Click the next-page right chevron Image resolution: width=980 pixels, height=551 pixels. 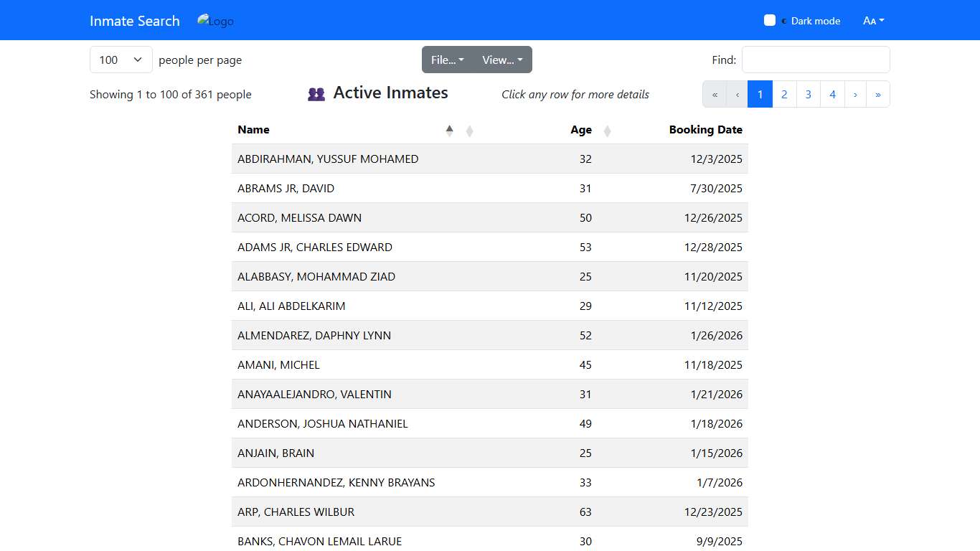click(854, 94)
